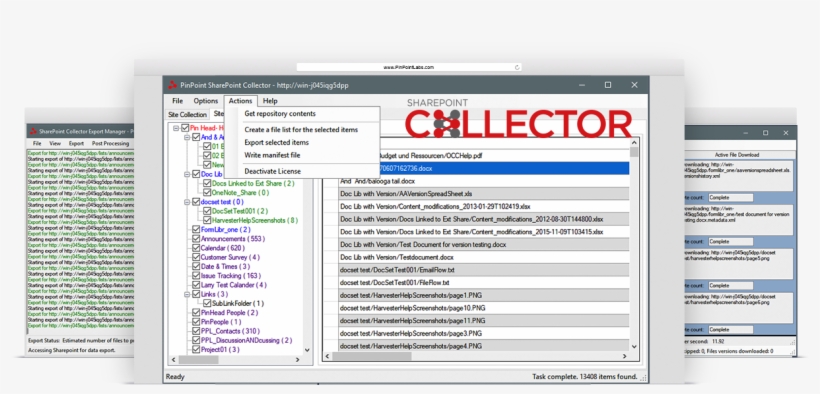Click file list vertical scrollbar up arrow

(x=634, y=143)
